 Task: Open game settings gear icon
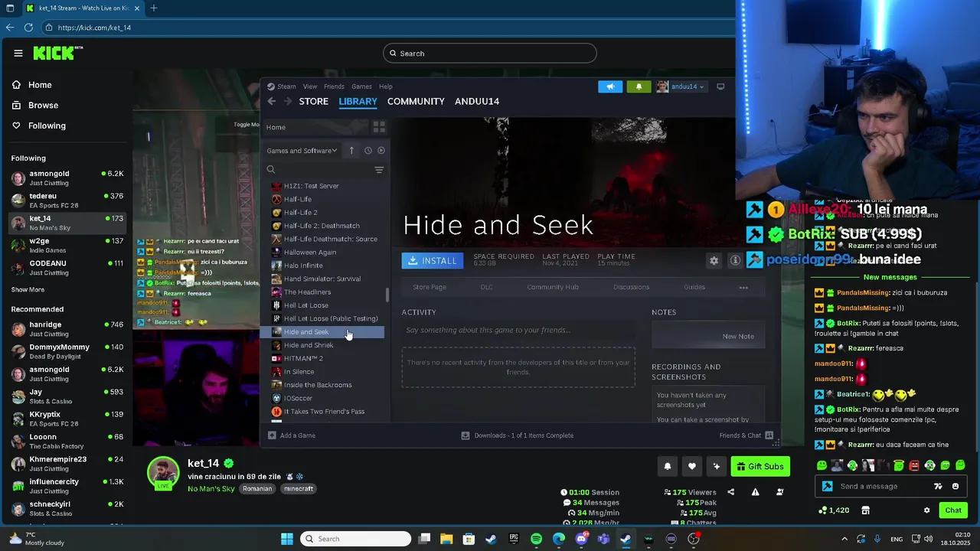(714, 261)
